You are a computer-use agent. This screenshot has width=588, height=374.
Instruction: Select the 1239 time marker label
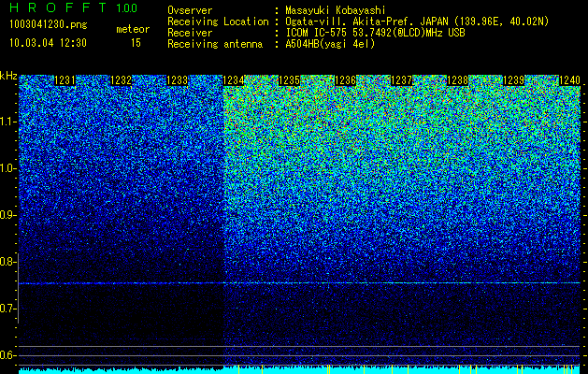coord(513,80)
